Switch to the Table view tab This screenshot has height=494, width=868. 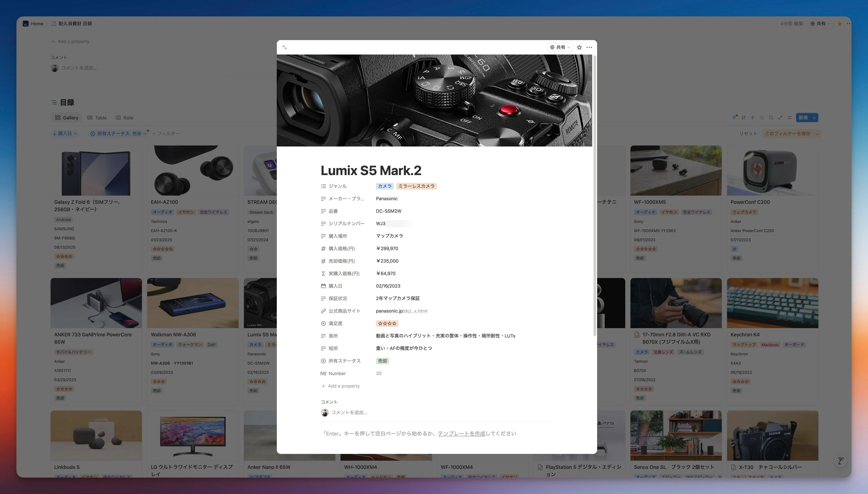pos(97,117)
